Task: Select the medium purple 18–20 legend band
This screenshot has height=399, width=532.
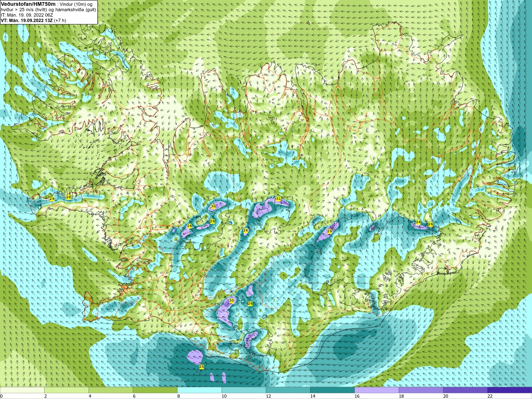Action: click(x=421, y=390)
